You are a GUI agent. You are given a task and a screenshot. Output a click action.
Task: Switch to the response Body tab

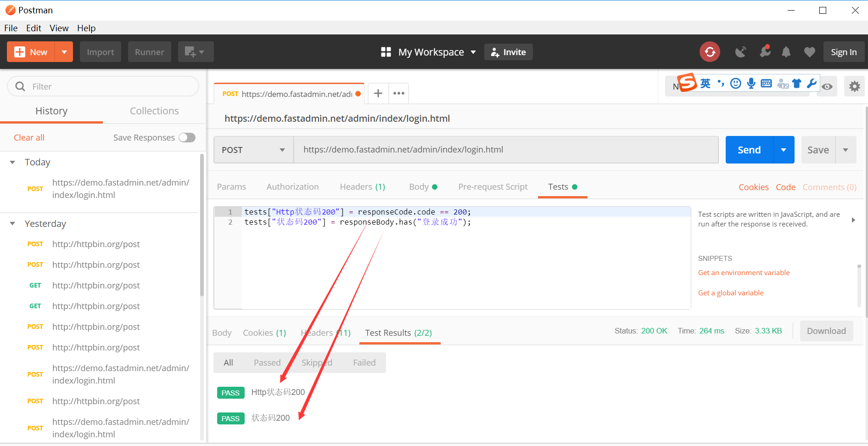coord(222,333)
